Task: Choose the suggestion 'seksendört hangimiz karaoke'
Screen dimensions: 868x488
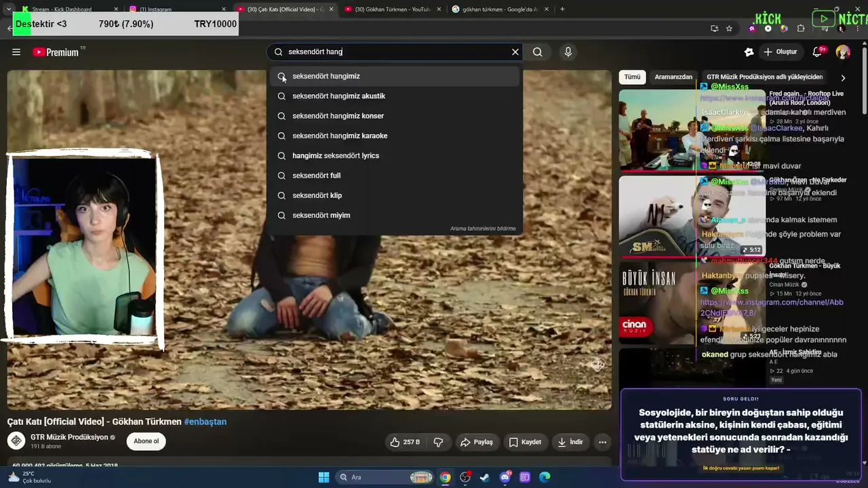Action: [x=395, y=136]
